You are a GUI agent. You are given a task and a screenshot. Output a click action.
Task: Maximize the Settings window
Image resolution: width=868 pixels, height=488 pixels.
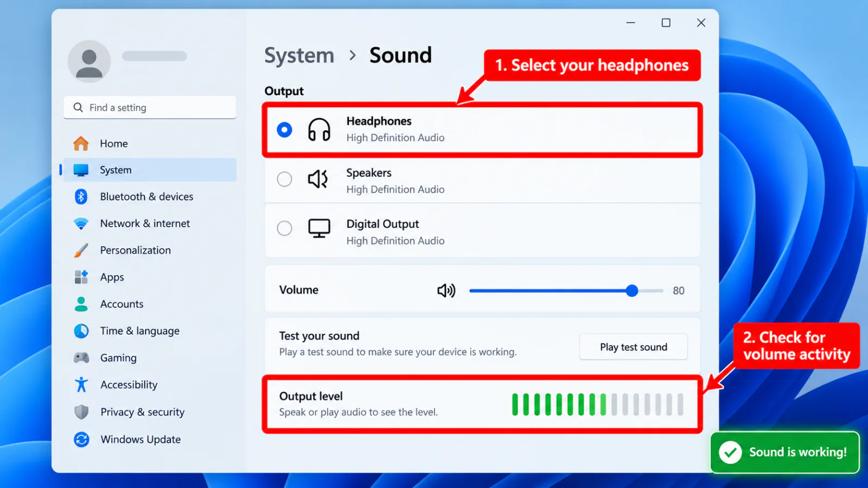pyautogui.click(x=666, y=23)
